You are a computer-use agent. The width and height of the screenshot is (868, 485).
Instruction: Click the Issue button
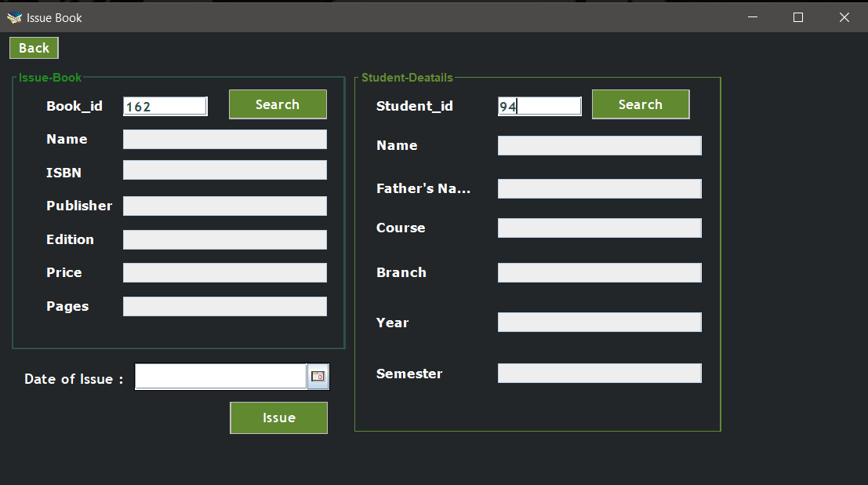pyautogui.click(x=278, y=418)
